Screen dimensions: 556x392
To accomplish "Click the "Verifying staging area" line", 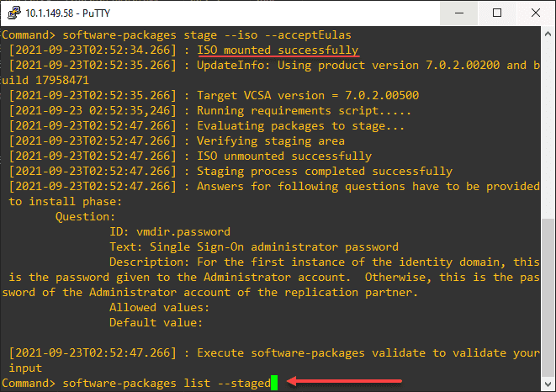I will (270, 140).
